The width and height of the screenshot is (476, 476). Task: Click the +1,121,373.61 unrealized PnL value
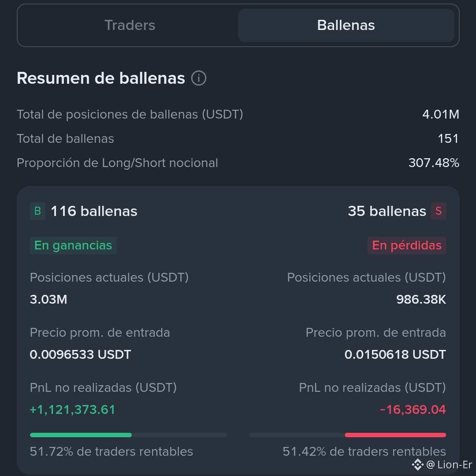[x=73, y=409]
